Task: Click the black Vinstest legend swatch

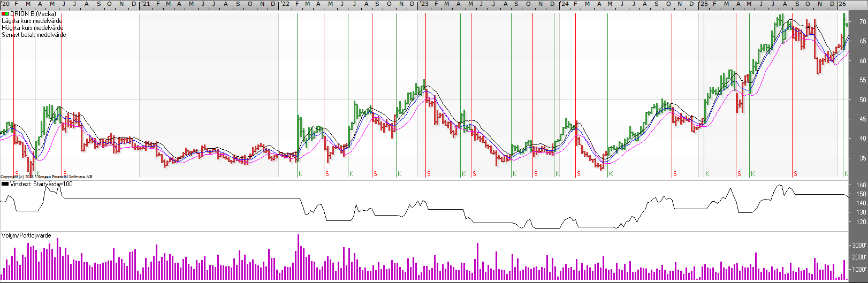Action: click(x=5, y=184)
